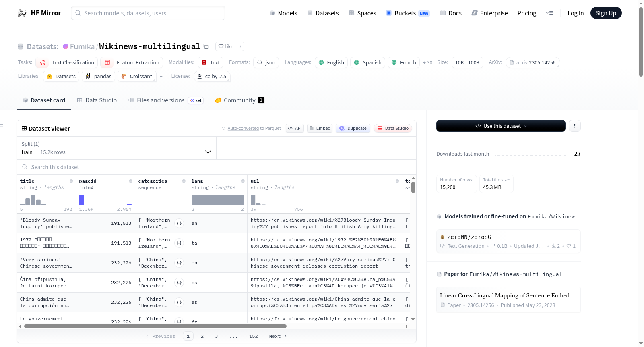Viewport: 644px width, 347px height.
Task: Open the more options kebab menu
Action: pos(574,126)
